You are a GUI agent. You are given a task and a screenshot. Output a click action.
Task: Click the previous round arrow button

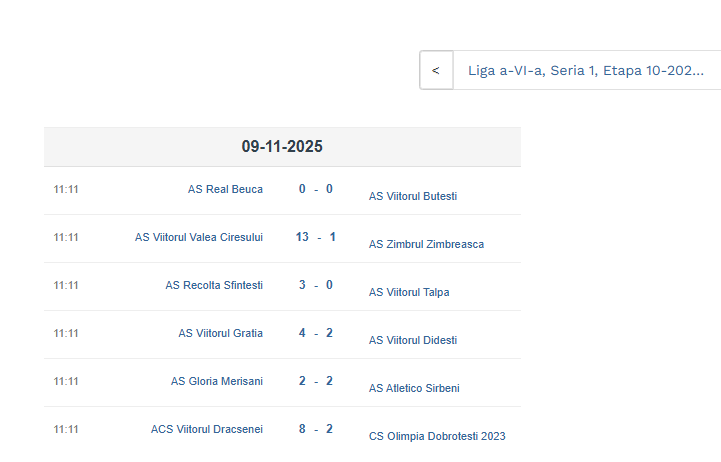coord(435,71)
